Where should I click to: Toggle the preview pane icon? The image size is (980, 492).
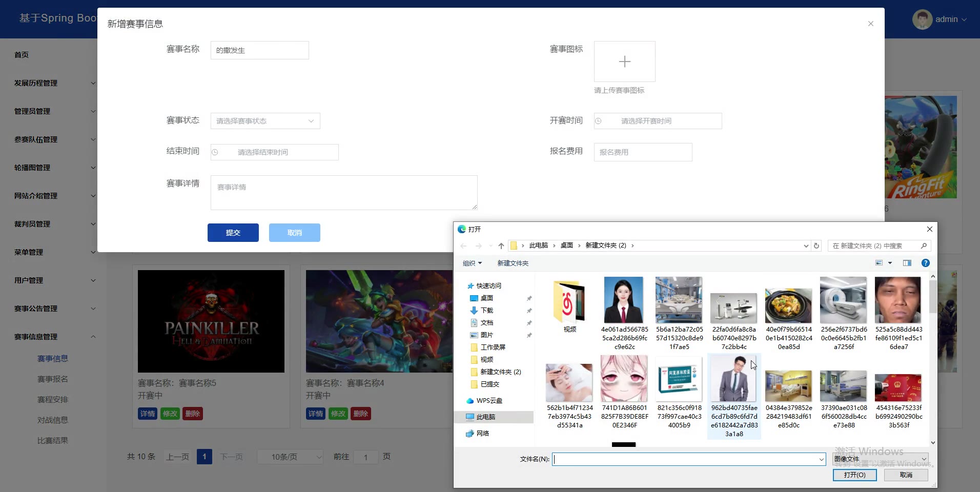pos(907,263)
